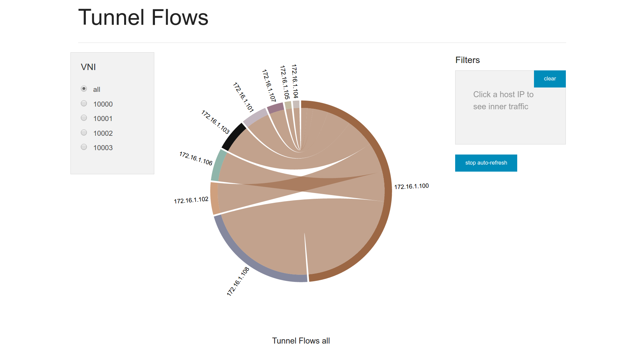Click stop auto-refresh button
Image resolution: width=644 pixels, height=362 pixels.
[486, 163]
